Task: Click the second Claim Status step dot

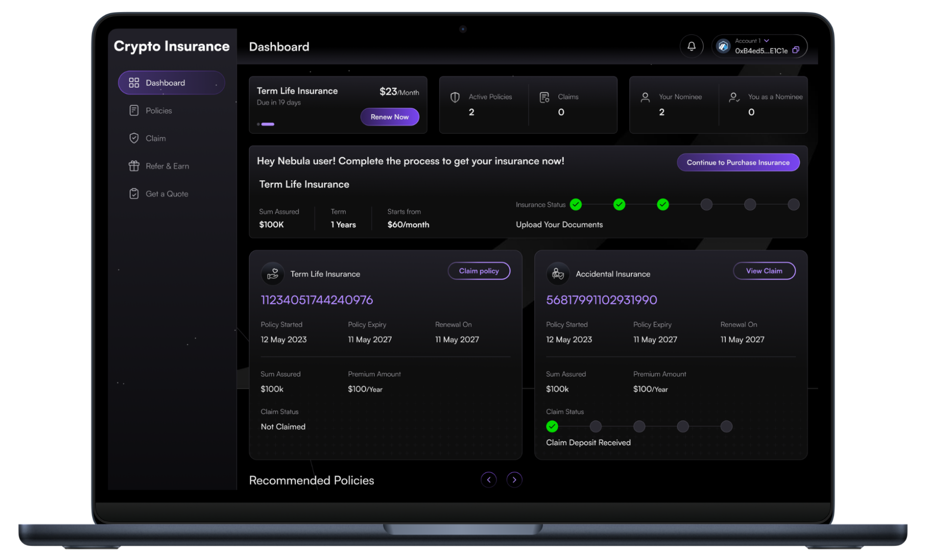Action: (x=596, y=426)
